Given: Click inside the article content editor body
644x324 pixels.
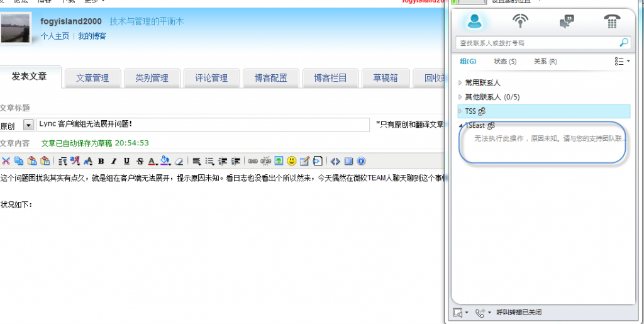Looking at the screenshot, I should click(x=222, y=247).
